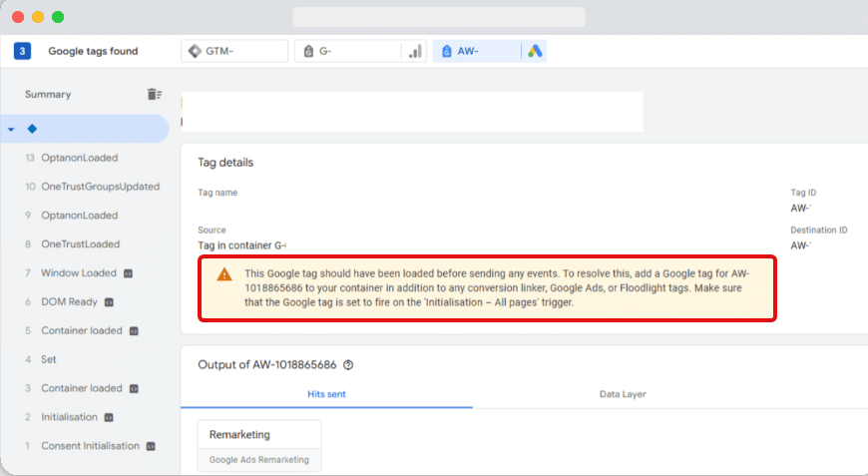868x476 pixels.
Task: Select event 3 Container loaded
Action: point(84,388)
